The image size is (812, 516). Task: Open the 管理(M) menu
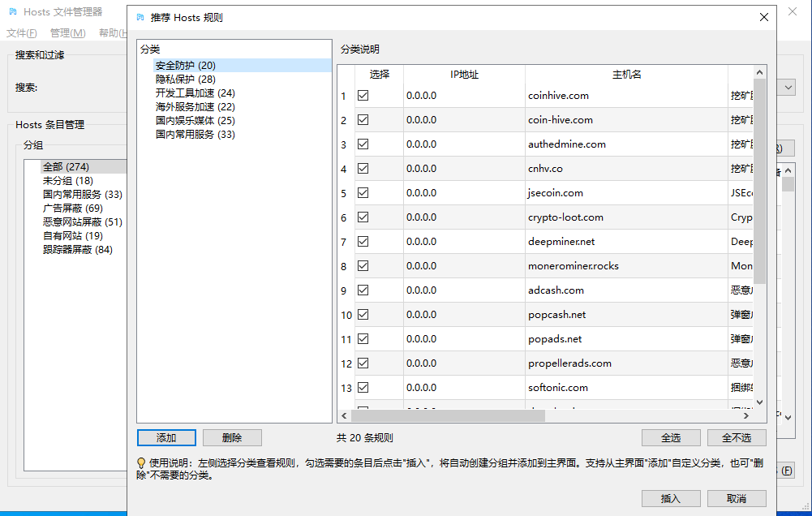[67, 33]
